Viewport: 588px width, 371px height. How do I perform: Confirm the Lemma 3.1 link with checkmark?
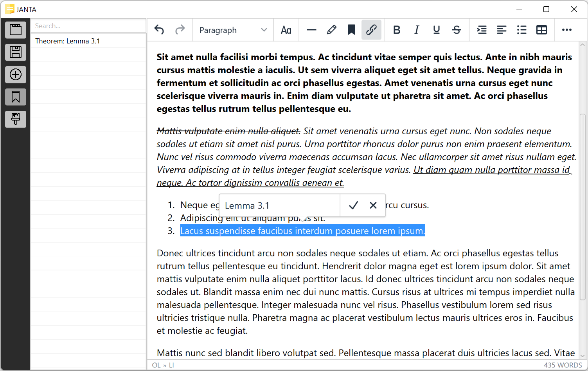(x=353, y=205)
